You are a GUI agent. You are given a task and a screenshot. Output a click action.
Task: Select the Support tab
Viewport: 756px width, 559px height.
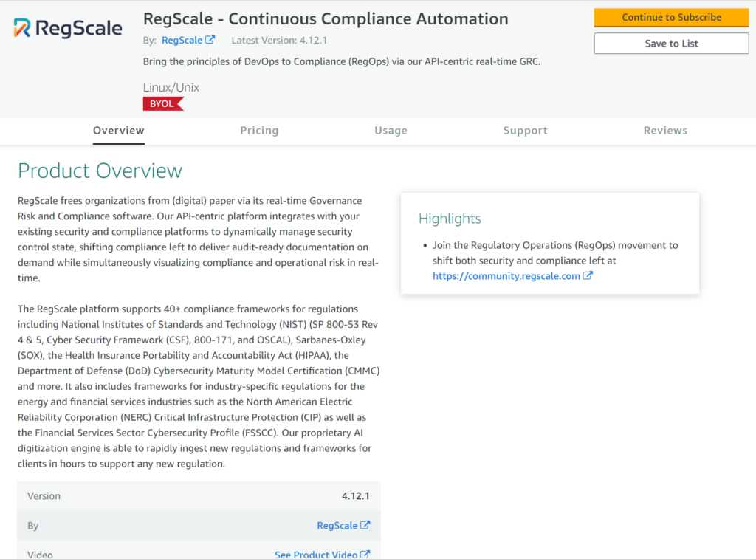pos(526,131)
